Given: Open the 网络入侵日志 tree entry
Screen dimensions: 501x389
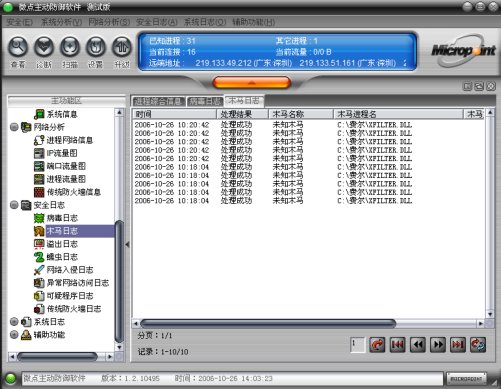Looking at the screenshot, I should point(63,270).
